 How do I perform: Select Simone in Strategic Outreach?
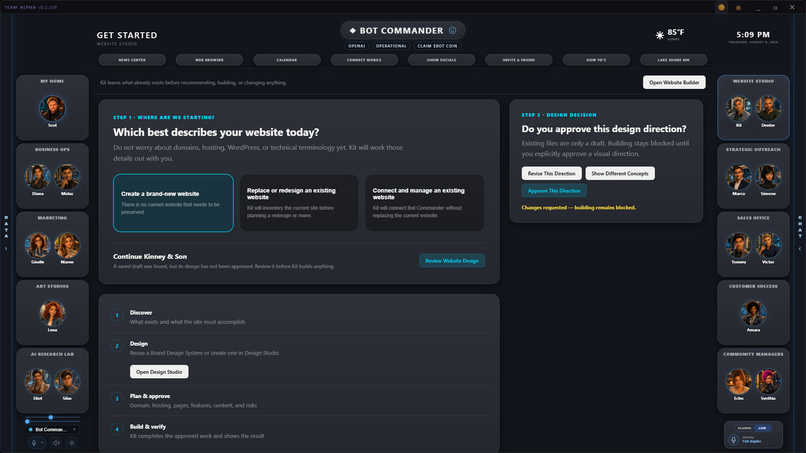[768, 177]
